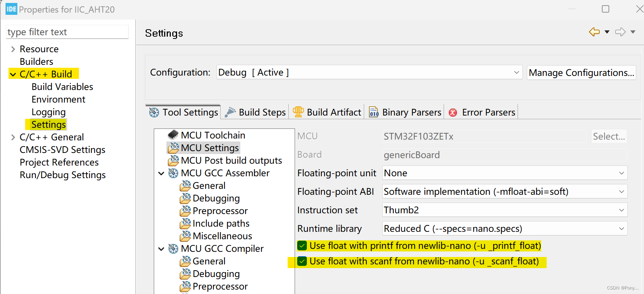The image size is (644, 294).
Task: Click the General icon under MCU GCC Compiler
Action: coord(185,261)
